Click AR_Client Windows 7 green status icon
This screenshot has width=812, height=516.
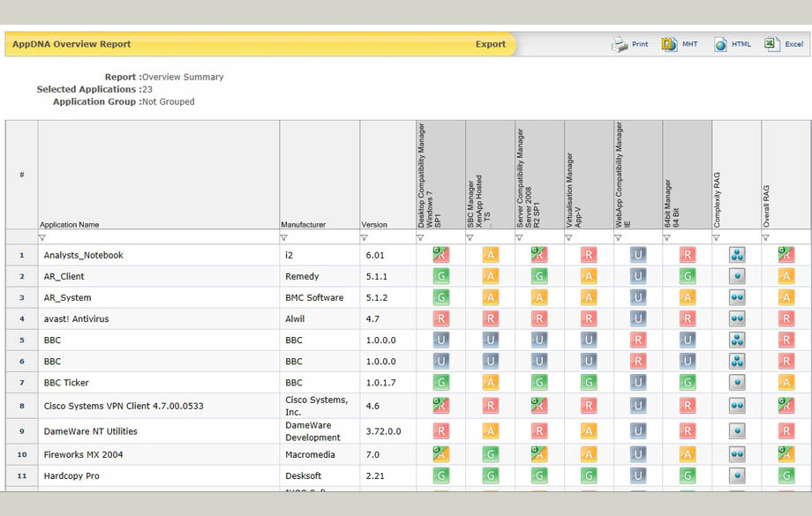(441, 276)
